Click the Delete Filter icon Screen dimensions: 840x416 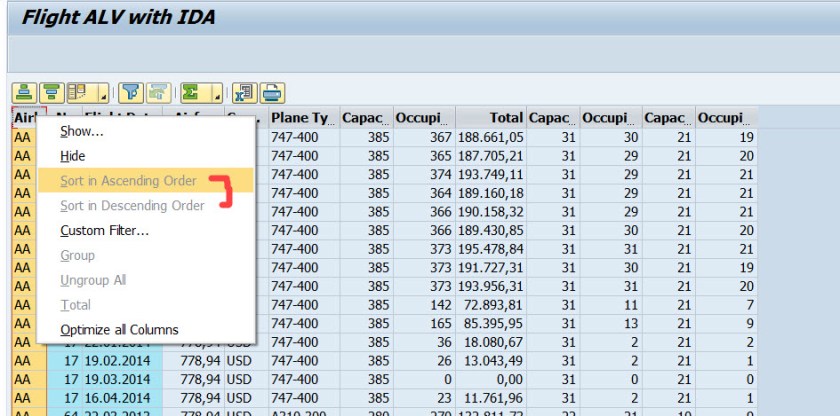coord(157,93)
